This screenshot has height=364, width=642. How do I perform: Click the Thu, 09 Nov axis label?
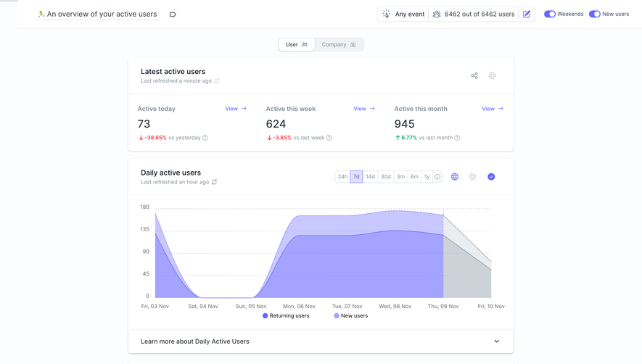tap(443, 306)
